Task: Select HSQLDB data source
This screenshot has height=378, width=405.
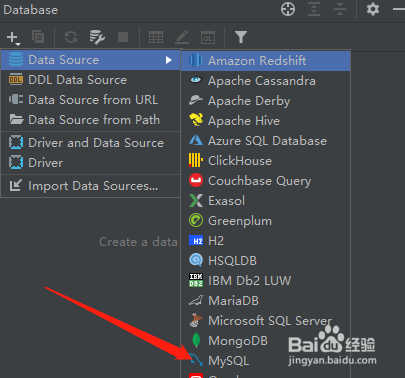Action: [266, 261]
